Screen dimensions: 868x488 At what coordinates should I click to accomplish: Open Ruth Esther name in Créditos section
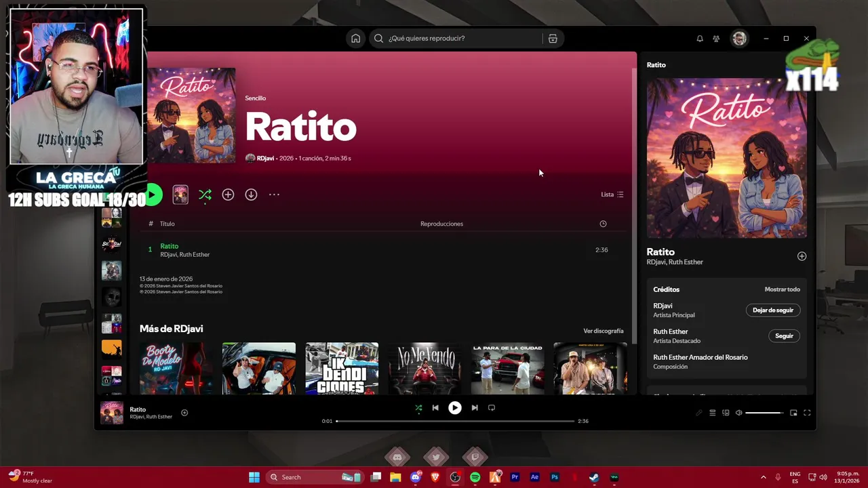tap(670, 331)
